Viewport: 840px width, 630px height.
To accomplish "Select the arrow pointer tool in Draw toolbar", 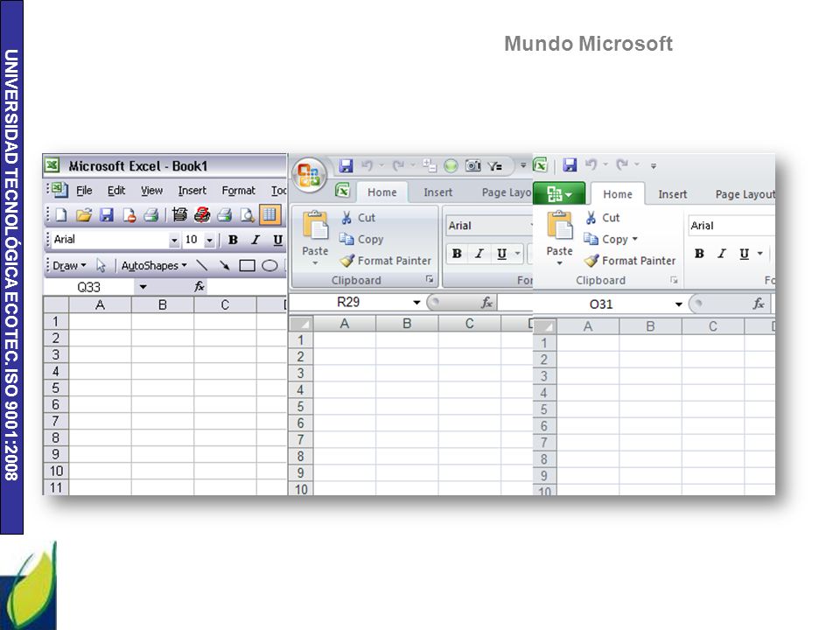I will click(x=101, y=265).
